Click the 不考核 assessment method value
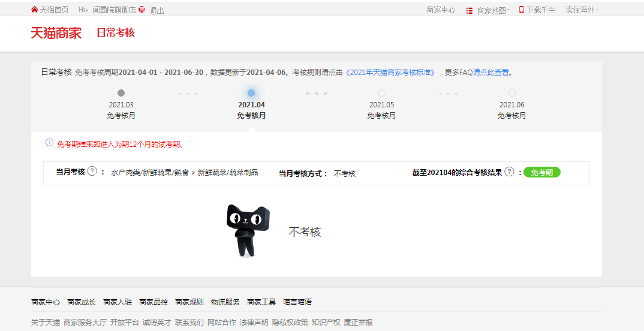This screenshot has width=644, height=331. [345, 174]
